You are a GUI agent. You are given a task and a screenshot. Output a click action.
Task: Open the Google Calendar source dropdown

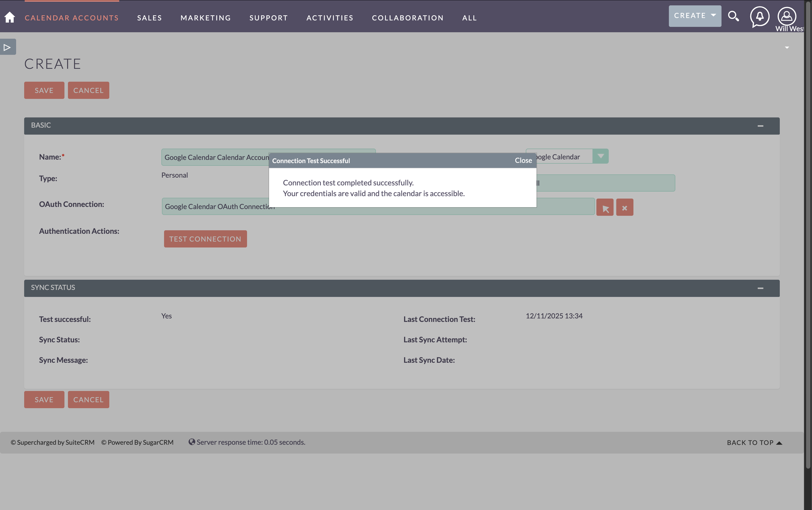pos(600,156)
